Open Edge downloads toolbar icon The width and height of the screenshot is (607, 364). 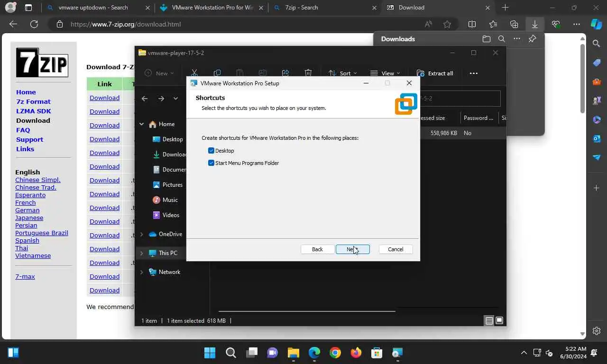pos(534,24)
